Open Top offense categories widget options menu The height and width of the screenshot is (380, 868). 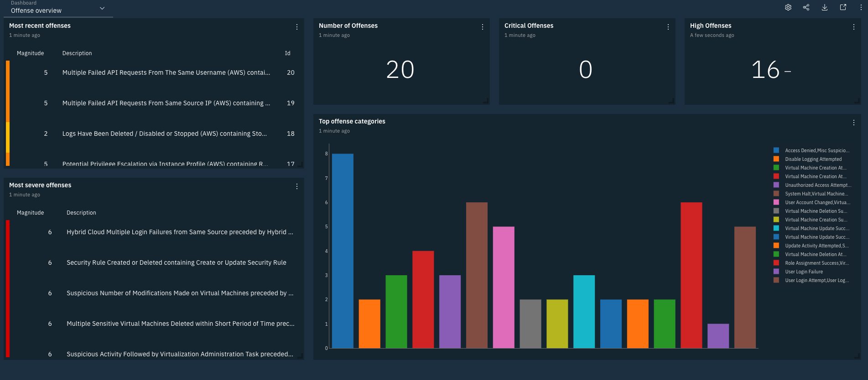point(854,123)
